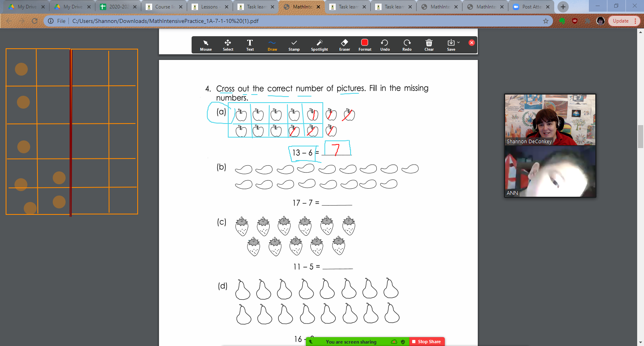
Task: Click the address bar file path
Action: coord(165,21)
